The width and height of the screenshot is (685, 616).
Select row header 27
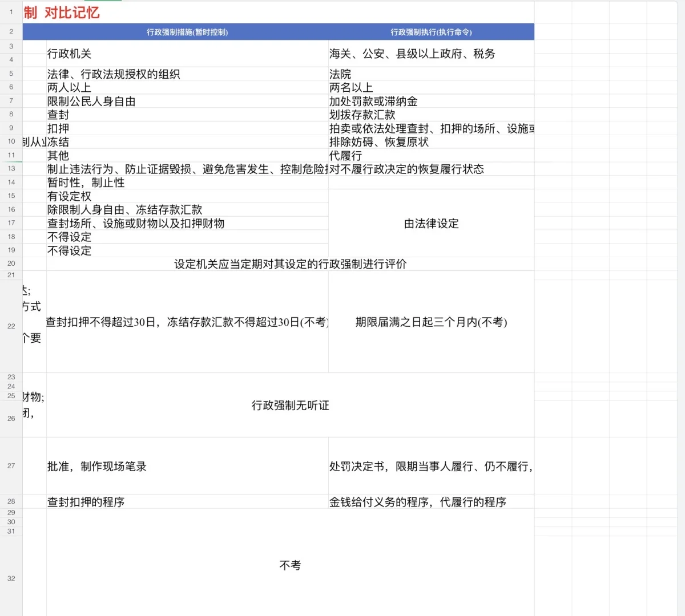11,465
